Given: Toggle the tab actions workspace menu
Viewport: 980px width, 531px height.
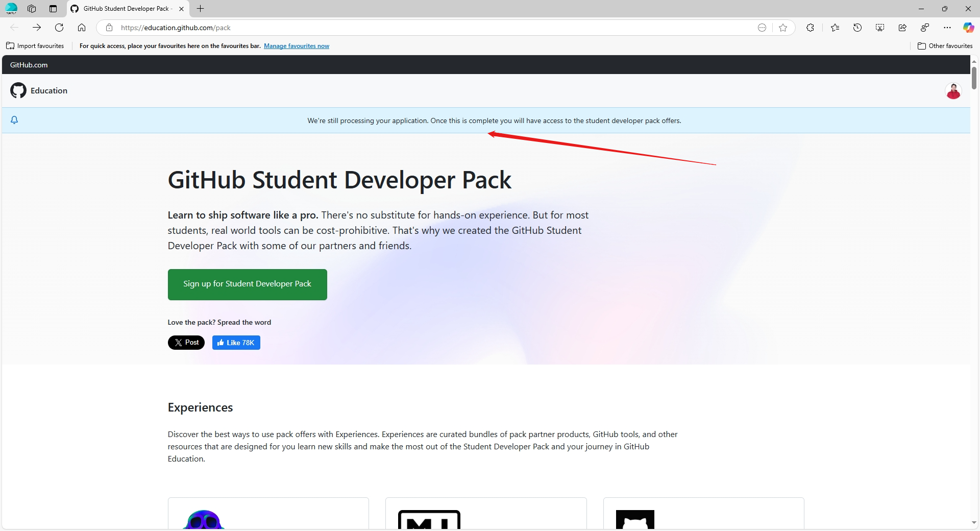Looking at the screenshot, I should pos(32,9).
